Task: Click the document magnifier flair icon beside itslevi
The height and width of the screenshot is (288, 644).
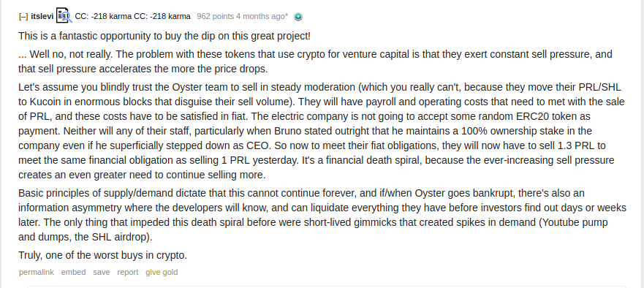Action: pos(64,15)
